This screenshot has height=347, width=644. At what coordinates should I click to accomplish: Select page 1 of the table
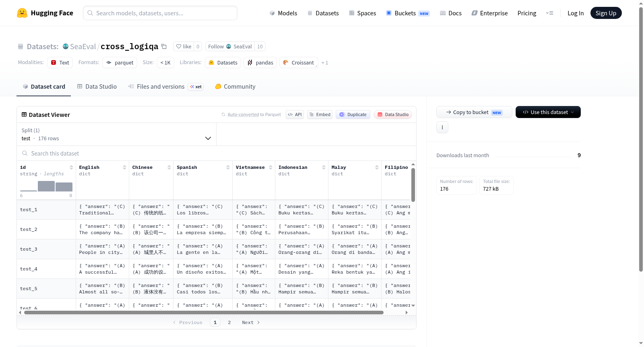(215, 322)
